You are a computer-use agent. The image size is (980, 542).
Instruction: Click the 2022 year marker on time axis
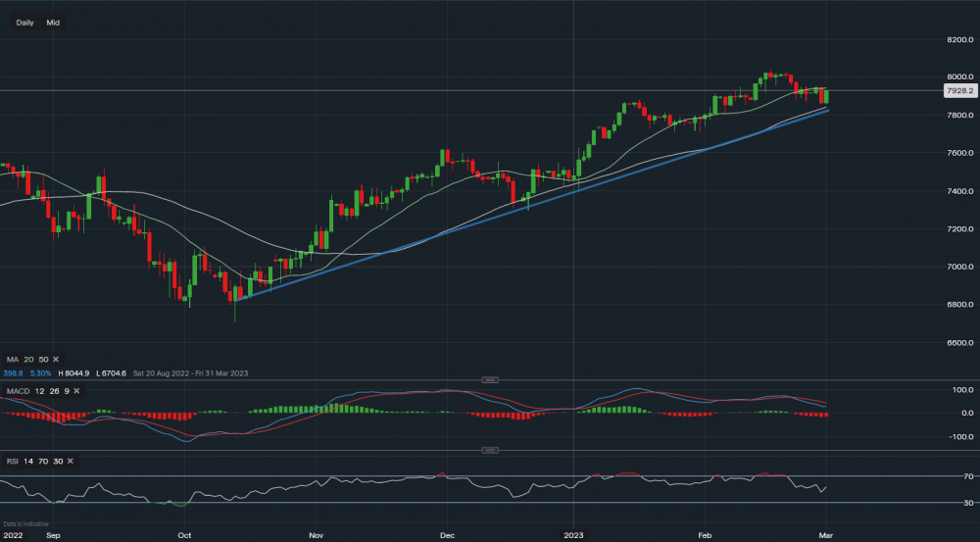[x=13, y=536]
